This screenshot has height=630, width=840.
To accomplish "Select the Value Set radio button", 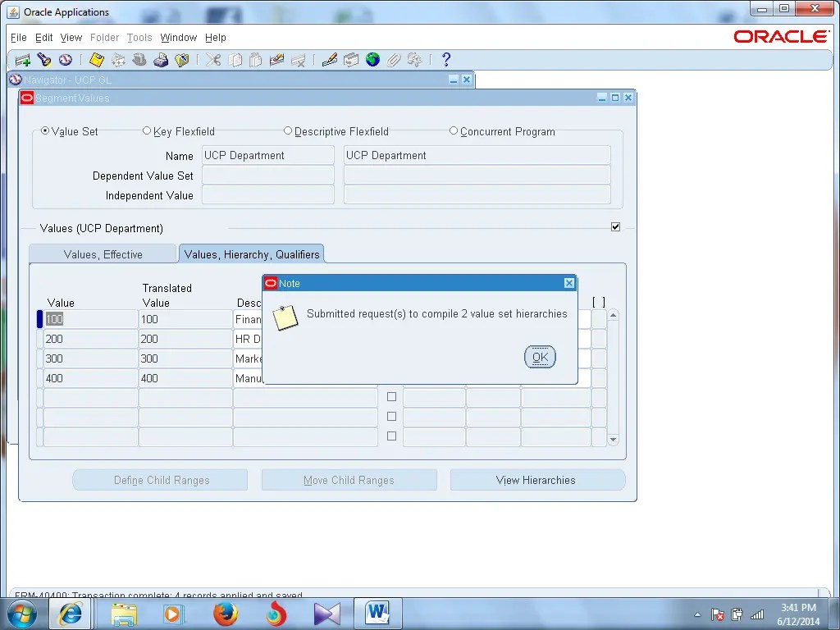I will [x=45, y=130].
